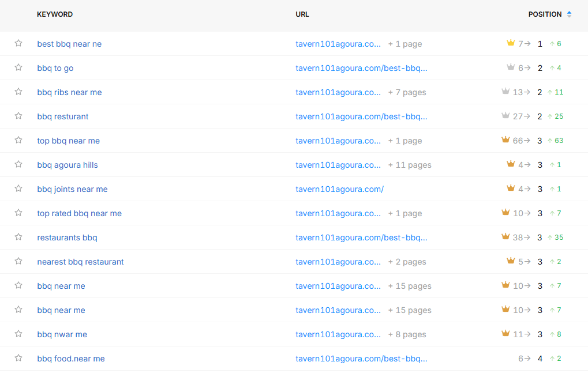Expand the "+ 11 pages" list
The height and width of the screenshot is (377, 588).
409,165
